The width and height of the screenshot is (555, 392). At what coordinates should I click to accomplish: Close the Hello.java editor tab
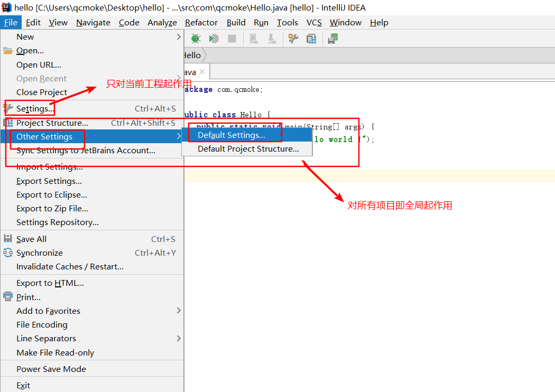[202, 72]
